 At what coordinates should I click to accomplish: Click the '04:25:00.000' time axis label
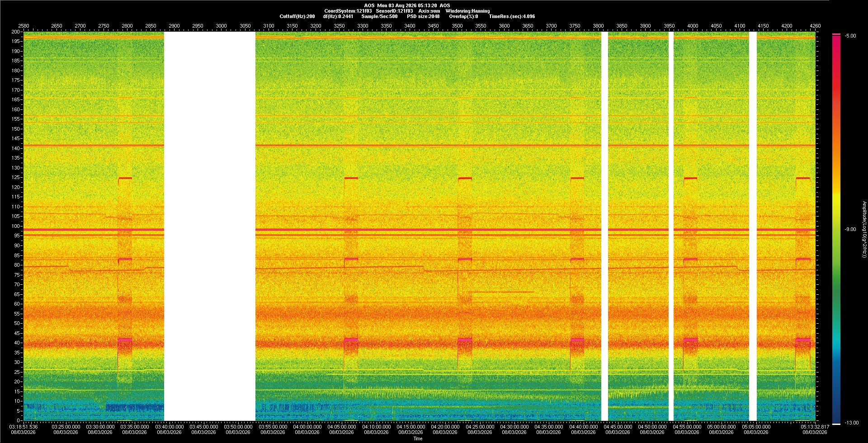pos(480,426)
